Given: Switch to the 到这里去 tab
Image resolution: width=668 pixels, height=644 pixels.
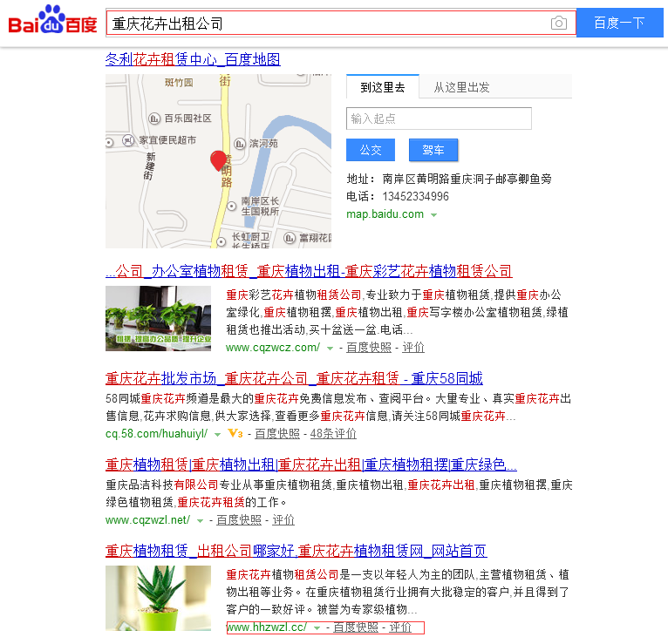Looking at the screenshot, I should click(383, 87).
